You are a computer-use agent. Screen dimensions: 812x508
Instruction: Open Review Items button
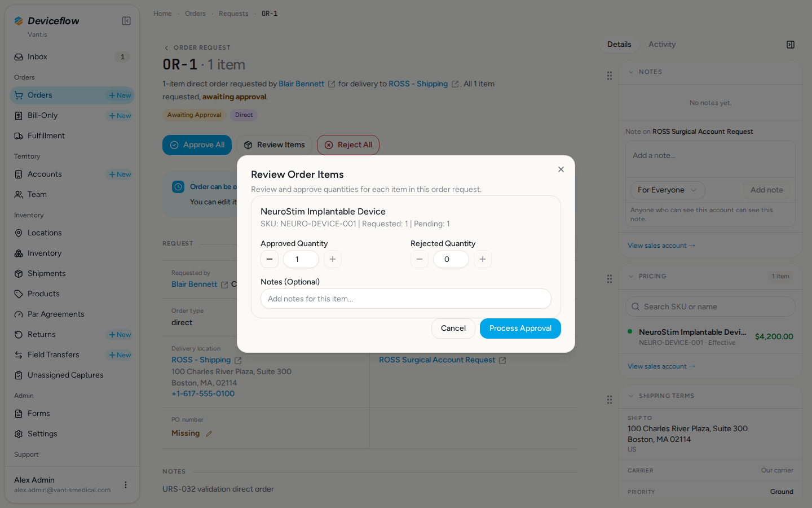[275, 145]
